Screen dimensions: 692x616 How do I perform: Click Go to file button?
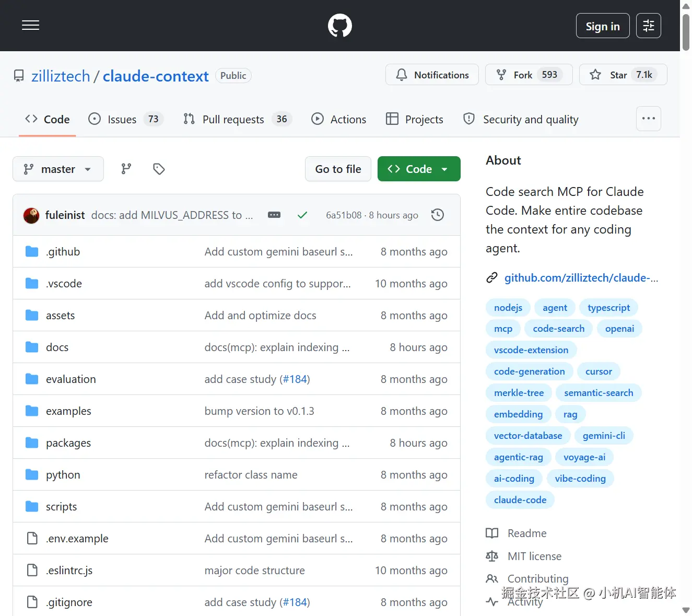pos(338,169)
